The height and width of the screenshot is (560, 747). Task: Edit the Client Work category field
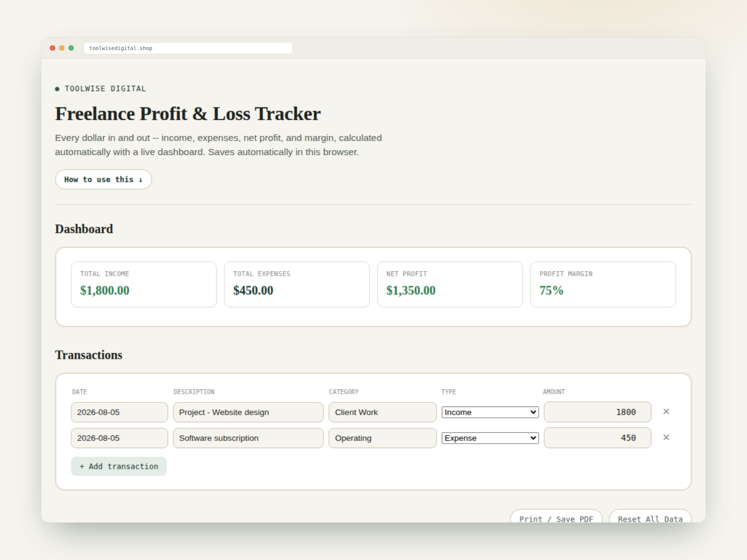click(382, 412)
